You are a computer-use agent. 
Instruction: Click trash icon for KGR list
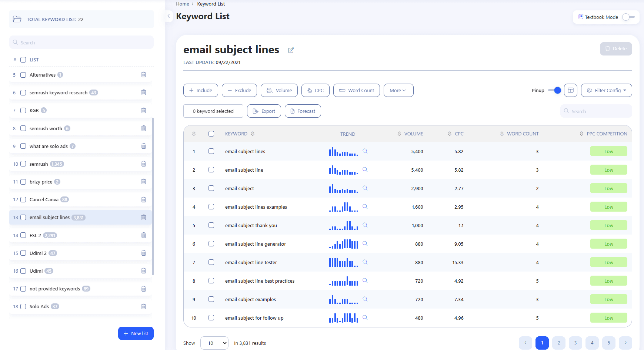[144, 111]
